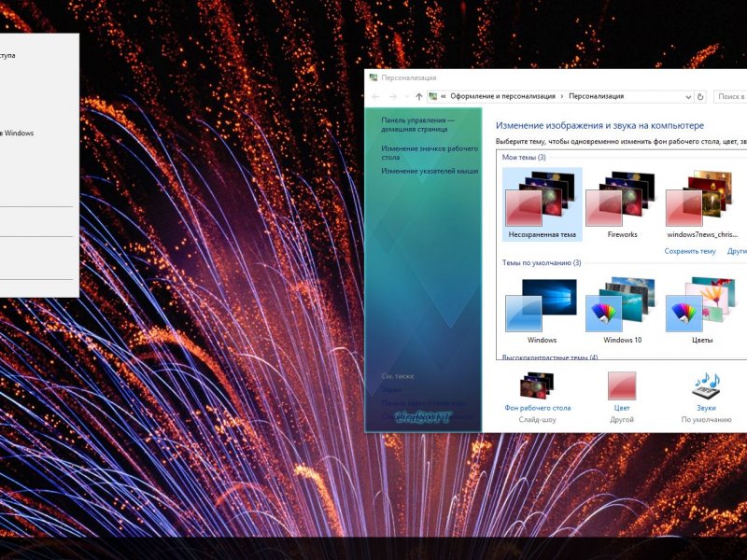Open the Цвет red color swatch

click(622, 385)
